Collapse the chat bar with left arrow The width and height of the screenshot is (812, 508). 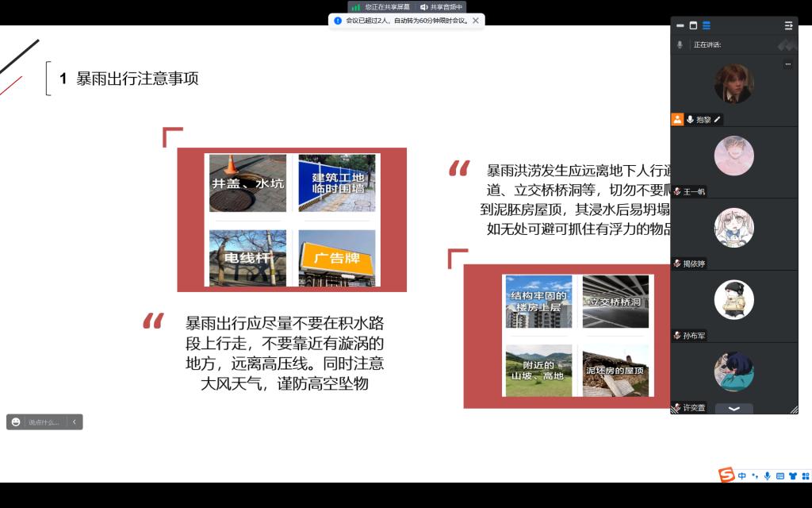pyautogui.click(x=75, y=422)
